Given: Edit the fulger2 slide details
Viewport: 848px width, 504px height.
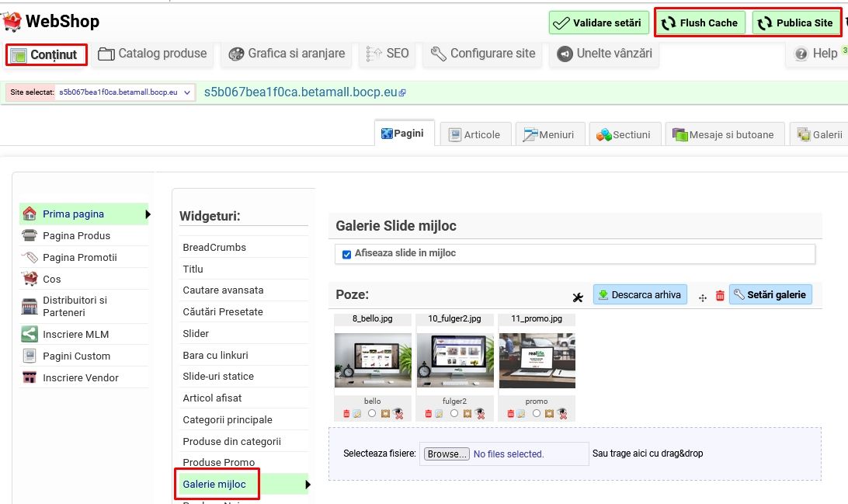Looking at the screenshot, I should tap(440, 414).
